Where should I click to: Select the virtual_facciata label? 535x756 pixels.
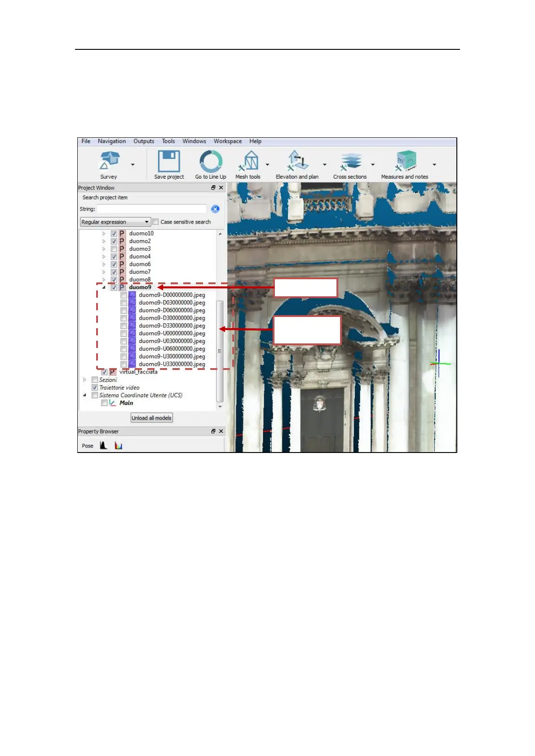tap(138, 372)
